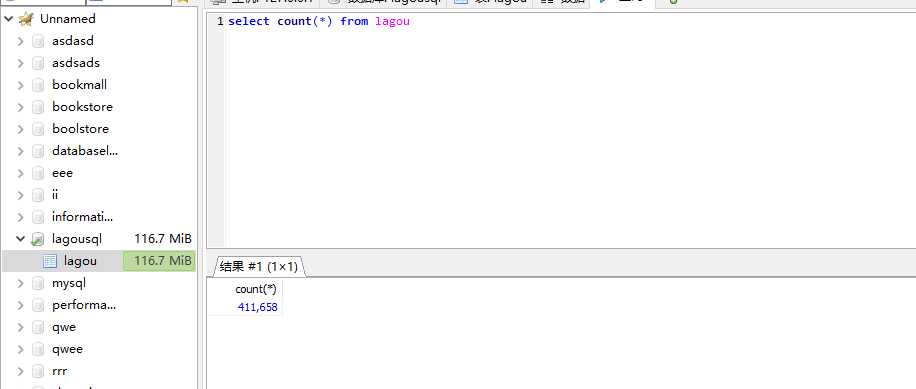Expand the asdasd database node
The width and height of the screenshot is (916, 389).
pyautogui.click(x=20, y=41)
